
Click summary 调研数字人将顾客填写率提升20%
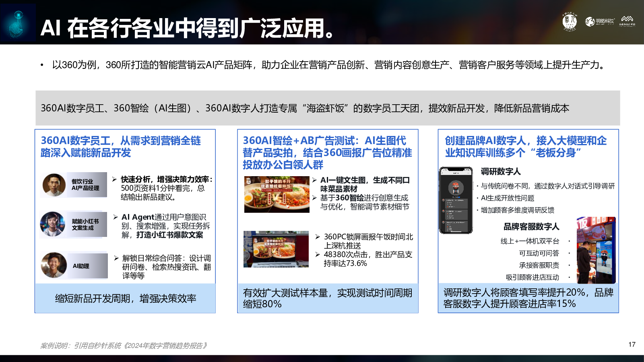(528, 298)
